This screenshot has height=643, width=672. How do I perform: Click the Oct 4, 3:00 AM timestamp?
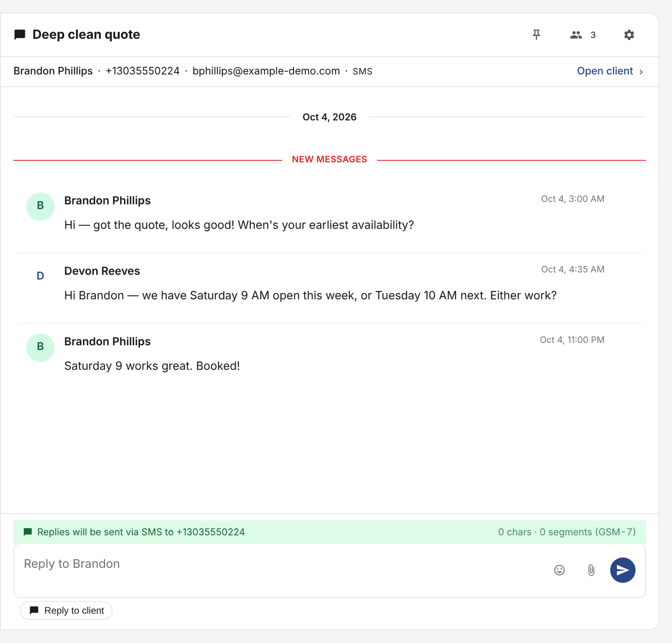pos(572,199)
